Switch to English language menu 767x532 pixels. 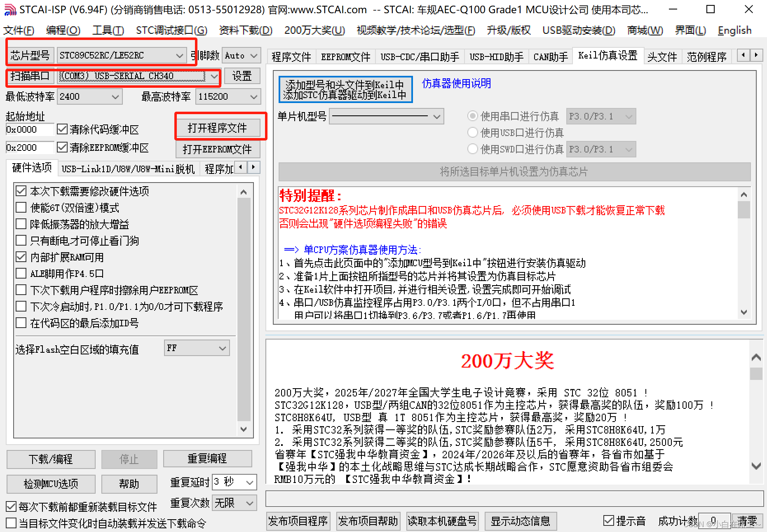pos(734,30)
